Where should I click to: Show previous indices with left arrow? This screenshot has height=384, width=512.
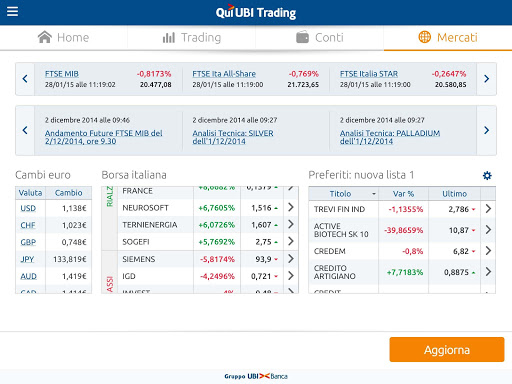25,79
